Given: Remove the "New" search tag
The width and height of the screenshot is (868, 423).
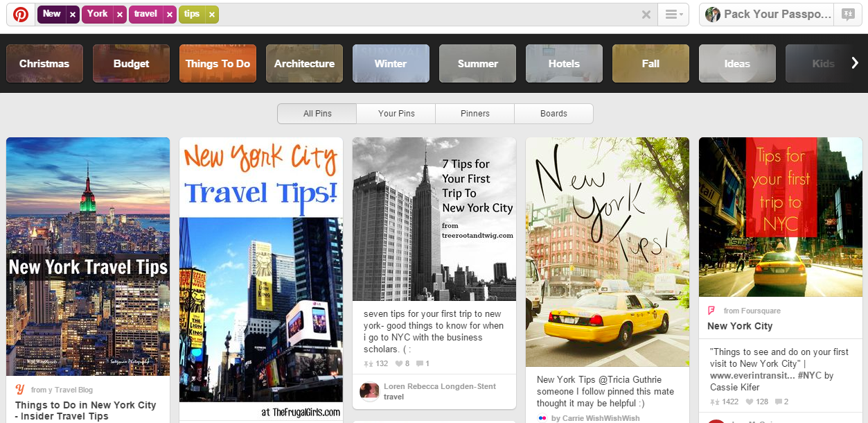Looking at the screenshot, I should (x=71, y=14).
